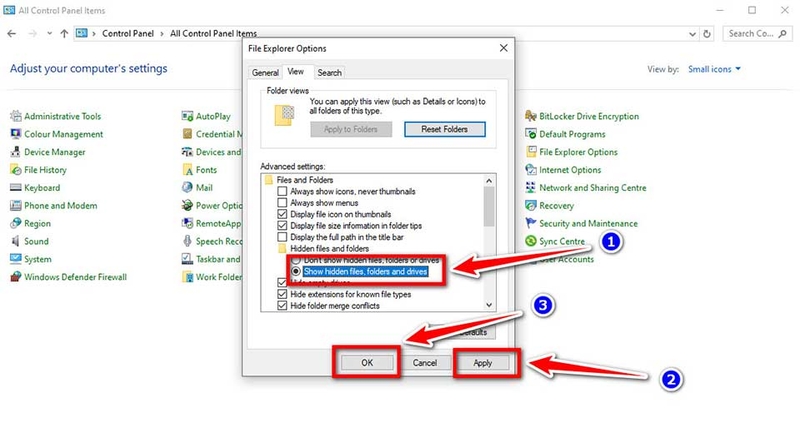The width and height of the screenshot is (800, 448).
Task: Click the Advanced settings scroll up arrow
Action: [x=489, y=181]
